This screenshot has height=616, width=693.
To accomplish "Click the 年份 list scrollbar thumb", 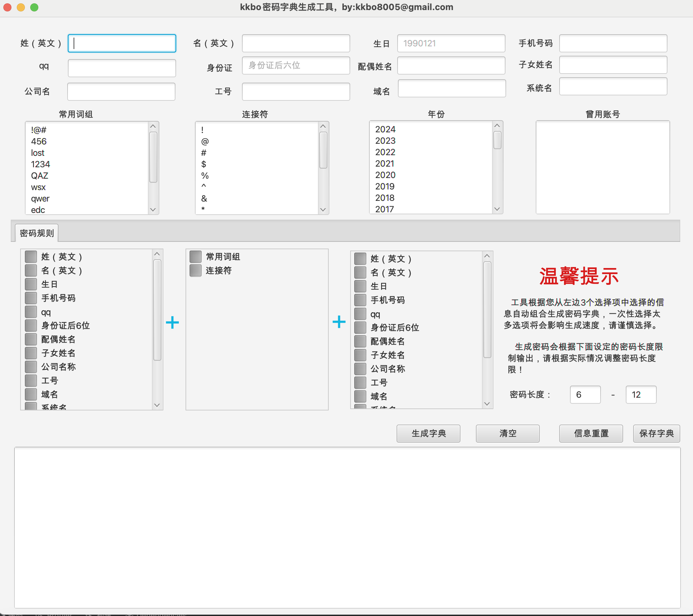I will pos(497,140).
